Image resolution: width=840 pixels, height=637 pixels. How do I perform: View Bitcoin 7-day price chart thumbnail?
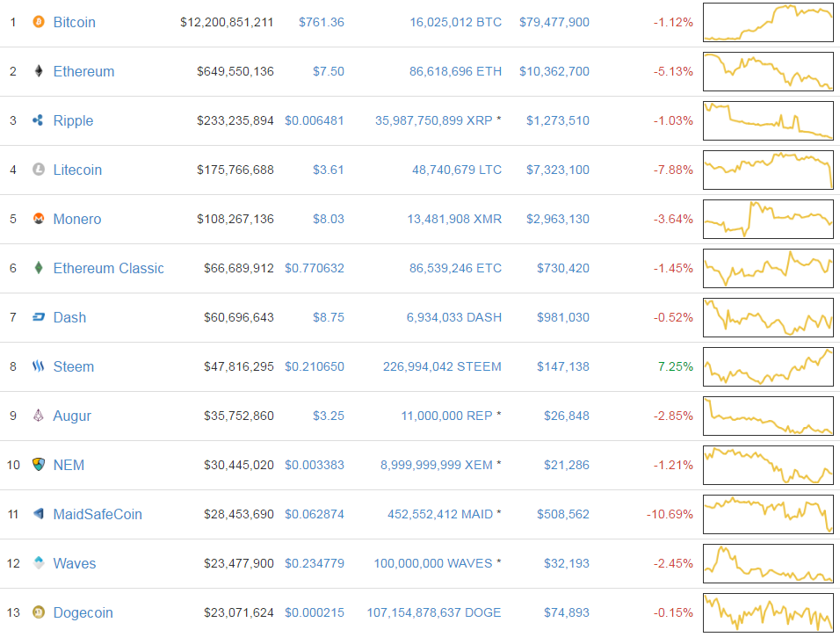pyautogui.click(x=768, y=23)
